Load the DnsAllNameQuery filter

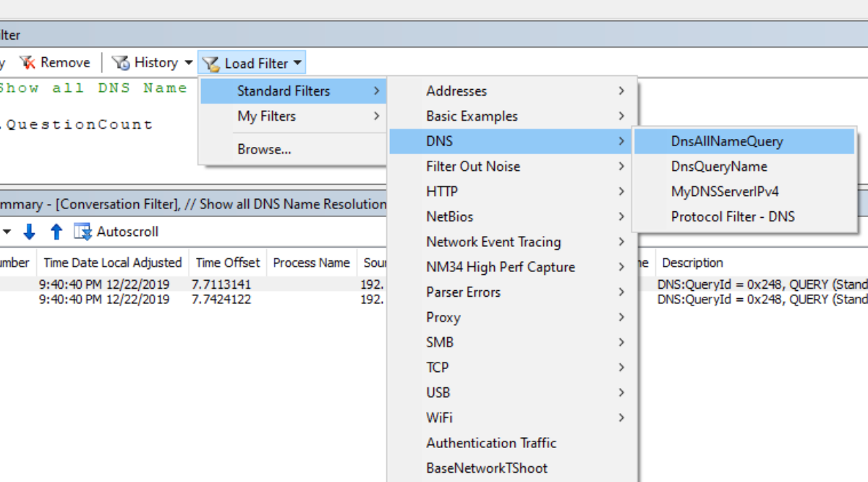tap(744, 142)
